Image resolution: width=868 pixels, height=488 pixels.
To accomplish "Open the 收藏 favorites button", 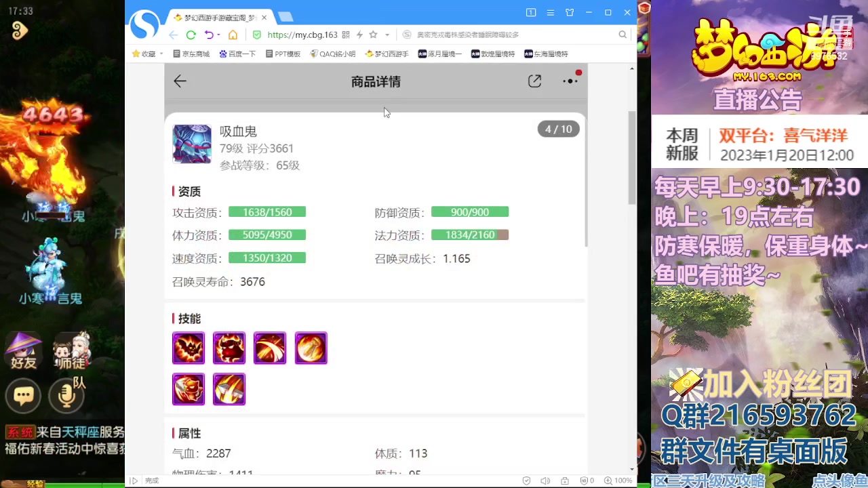I will tap(144, 54).
